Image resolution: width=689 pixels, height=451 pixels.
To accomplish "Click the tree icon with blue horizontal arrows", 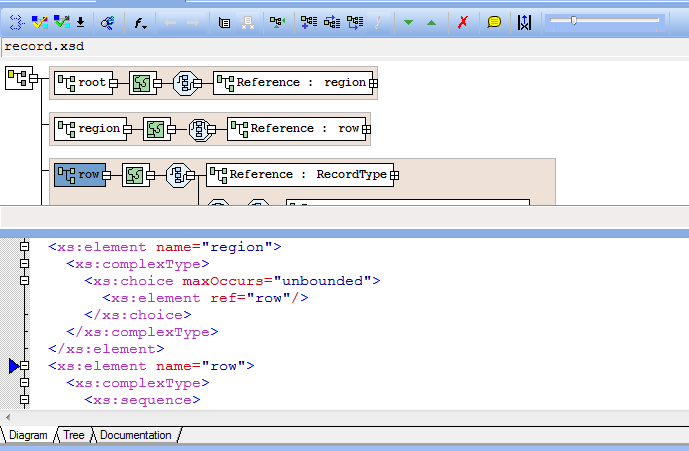I will click(332, 22).
